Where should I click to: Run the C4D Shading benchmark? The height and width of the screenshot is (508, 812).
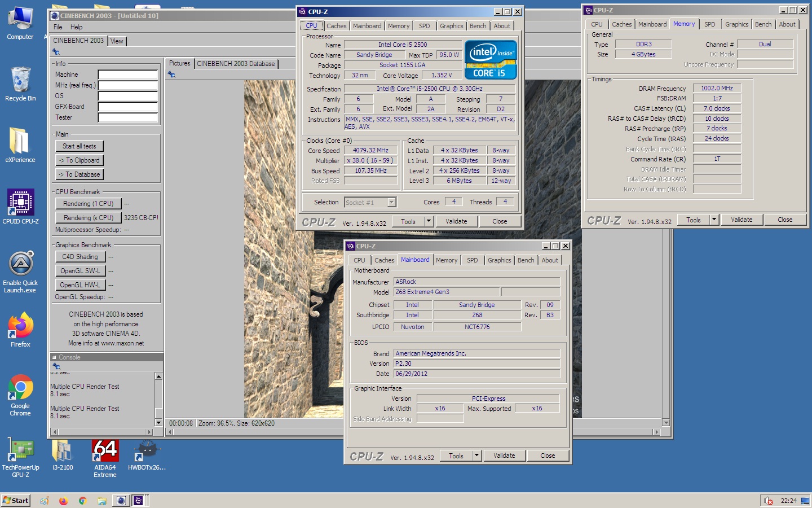[80, 257]
